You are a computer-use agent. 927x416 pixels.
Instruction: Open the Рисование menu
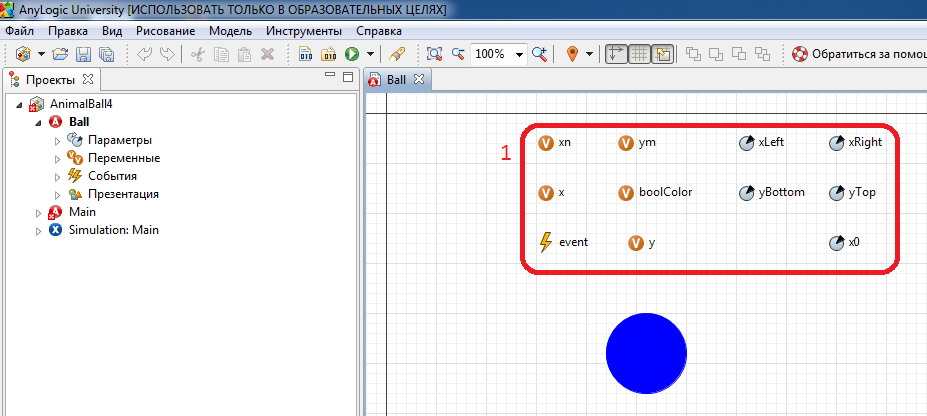(165, 31)
